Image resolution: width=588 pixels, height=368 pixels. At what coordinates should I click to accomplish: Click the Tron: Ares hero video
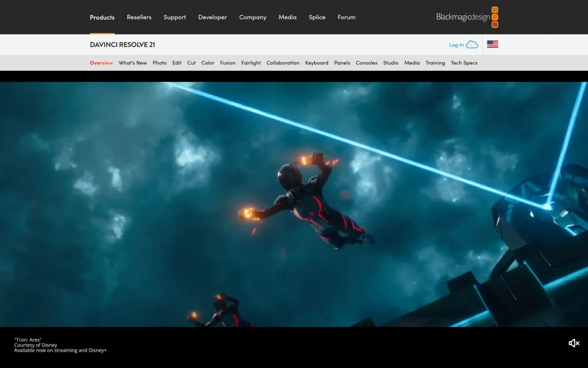point(294,204)
